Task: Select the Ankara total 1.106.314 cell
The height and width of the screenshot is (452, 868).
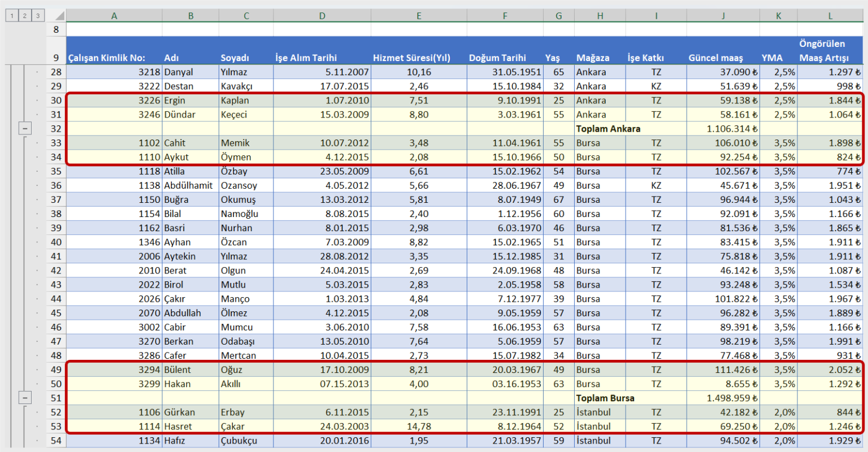Action: tap(723, 128)
